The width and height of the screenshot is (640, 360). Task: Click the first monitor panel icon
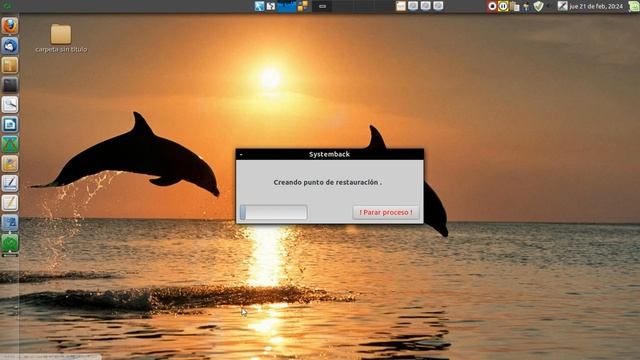(413, 6)
